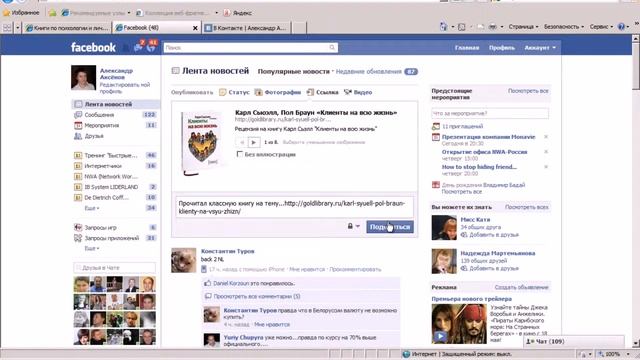Screen dimensions: 640x360
Task: Select the Фотографии publish option
Action: [x=278, y=92]
